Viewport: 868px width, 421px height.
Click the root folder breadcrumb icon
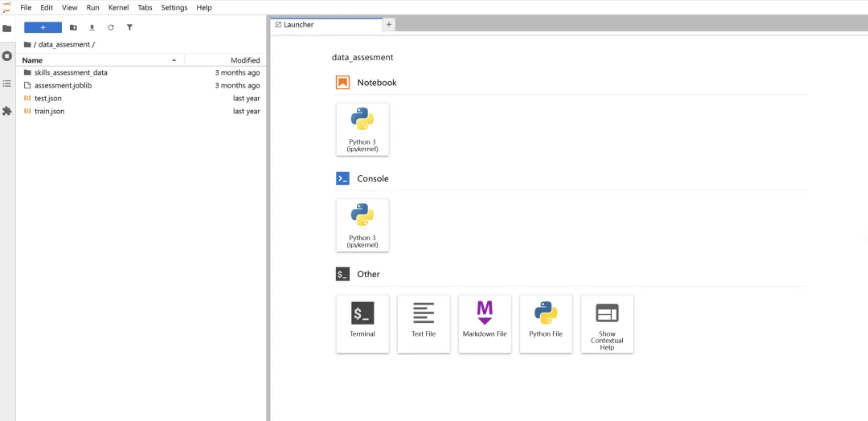pos(27,44)
